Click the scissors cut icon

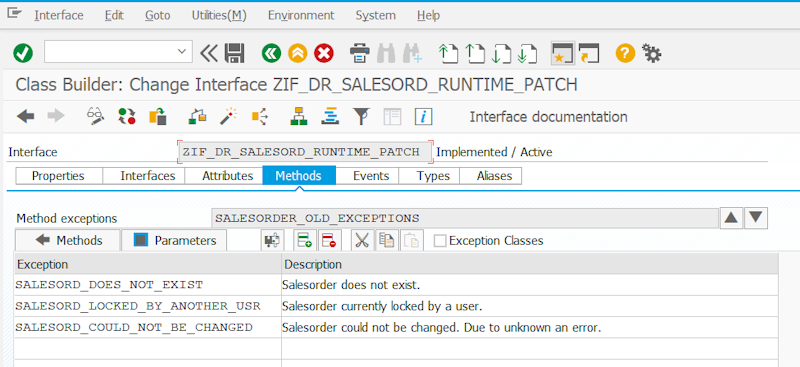362,240
